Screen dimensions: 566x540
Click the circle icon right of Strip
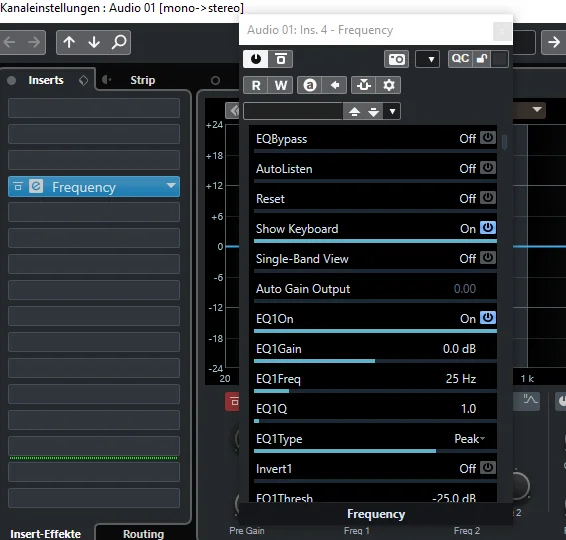(215, 80)
